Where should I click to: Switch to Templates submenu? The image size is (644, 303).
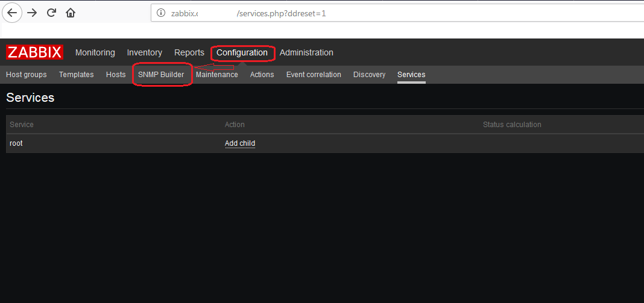click(77, 75)
